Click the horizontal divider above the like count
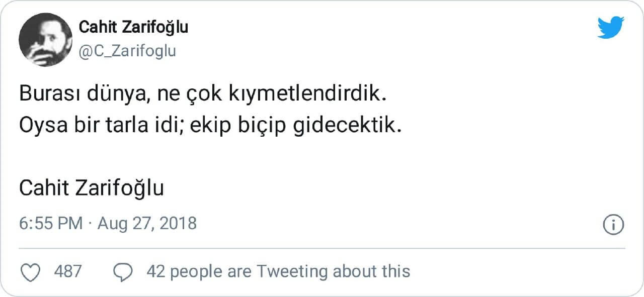Viewport: 644px width, 297px height. [x=322, y=248]
